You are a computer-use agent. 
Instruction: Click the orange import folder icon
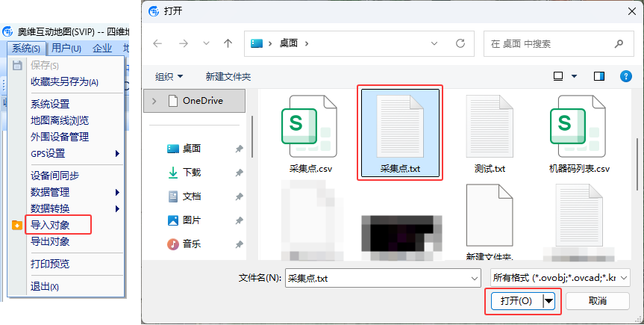click(x=17, y=225)
